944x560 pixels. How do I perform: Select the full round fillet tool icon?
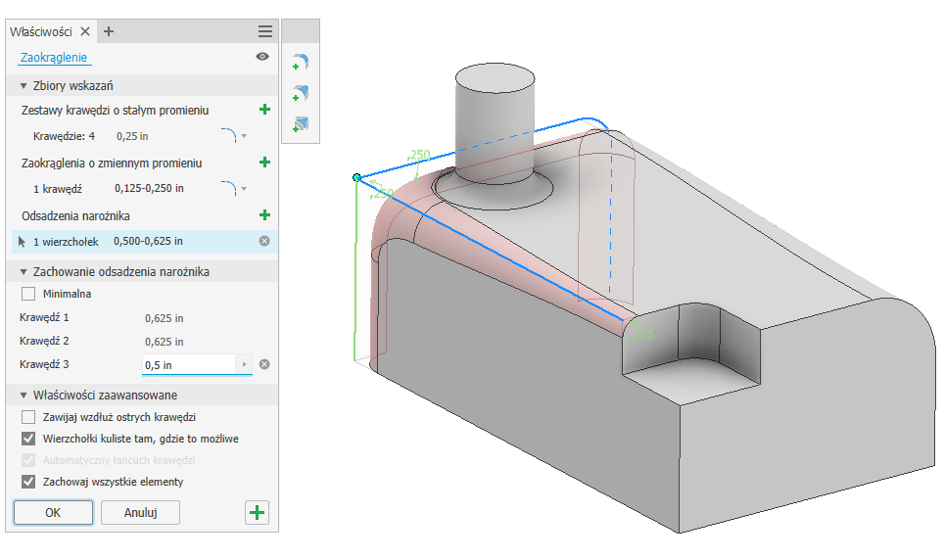pyautogui.click(x=301, y=124)
